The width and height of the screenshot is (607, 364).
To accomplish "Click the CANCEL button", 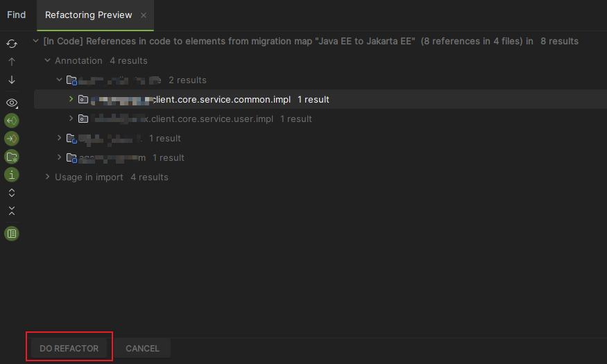I will click(x=142, y=348).
